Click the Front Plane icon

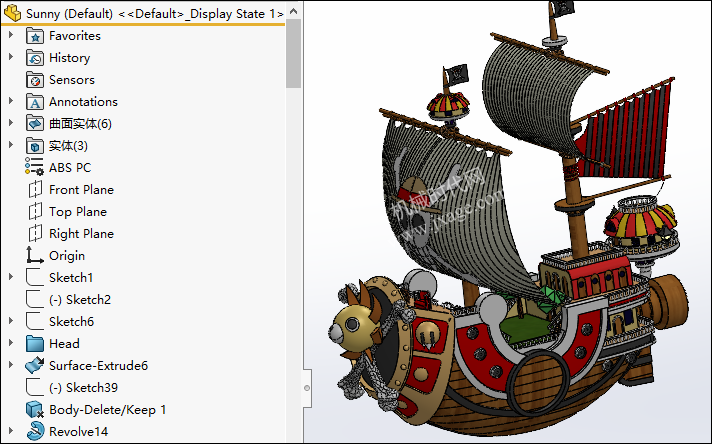pyautogui.click(x=35, y=190)
